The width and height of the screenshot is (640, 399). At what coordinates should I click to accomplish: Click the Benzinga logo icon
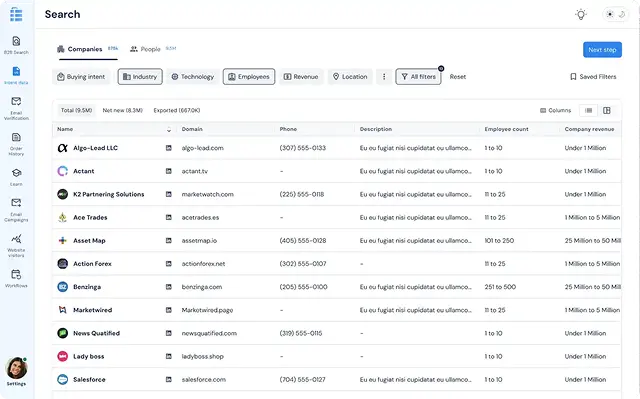[62, 287]
